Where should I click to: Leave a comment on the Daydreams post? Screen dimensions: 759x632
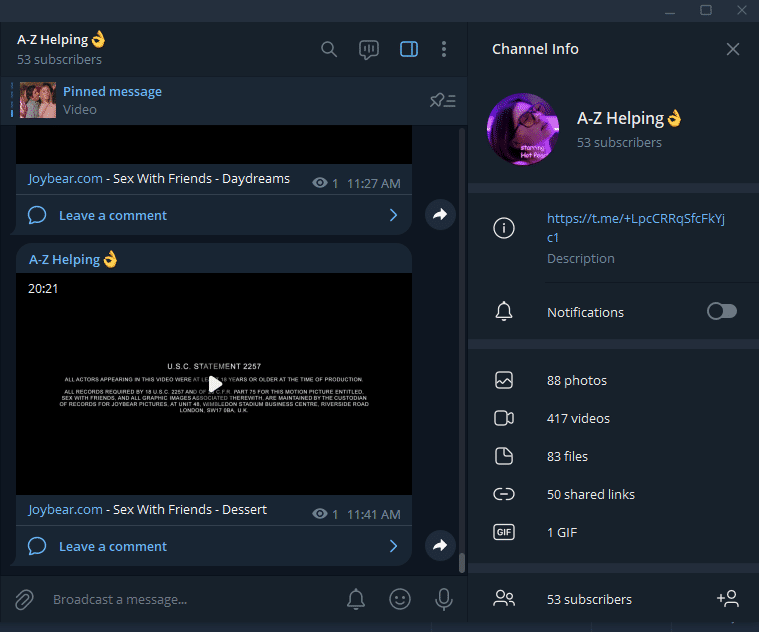click(214, 215)
